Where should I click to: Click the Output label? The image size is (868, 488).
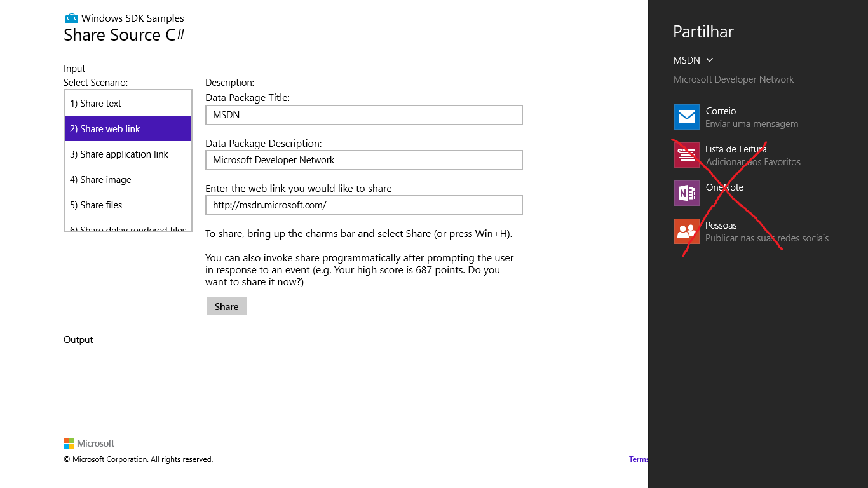pos(78,340)
